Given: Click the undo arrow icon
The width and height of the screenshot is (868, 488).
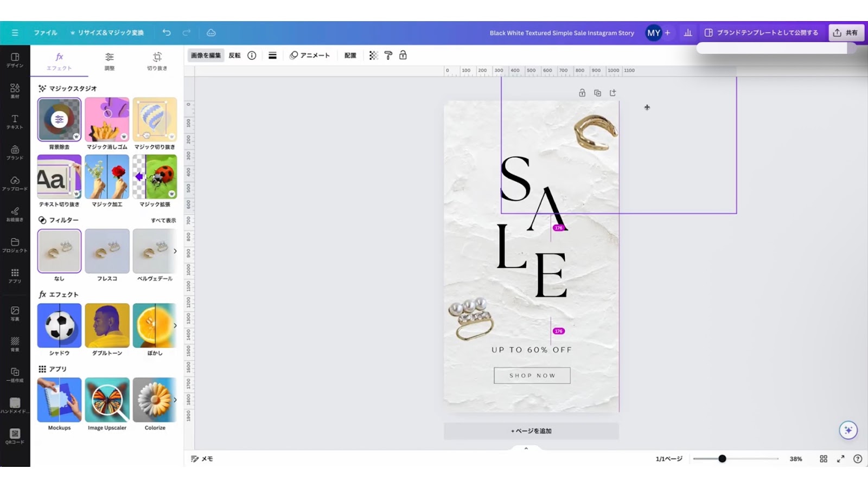Looking at the screenshot, I should coord(167,33).
